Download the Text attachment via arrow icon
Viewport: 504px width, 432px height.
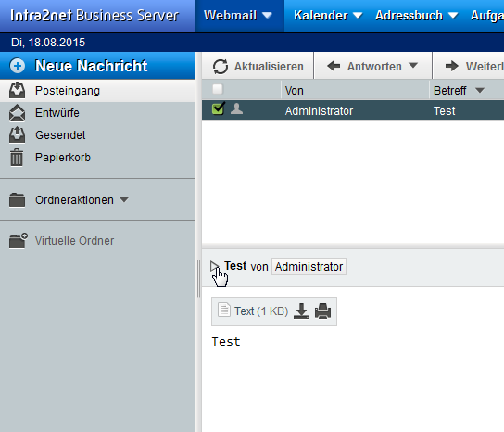pos(301,311)
